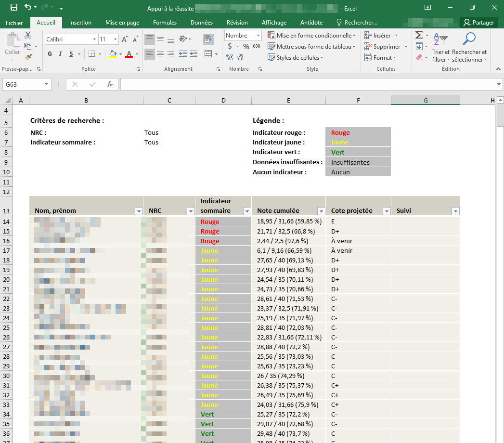Increase the cell indent
This screenshot has height=443, width=504.
[x=194, y=53]
